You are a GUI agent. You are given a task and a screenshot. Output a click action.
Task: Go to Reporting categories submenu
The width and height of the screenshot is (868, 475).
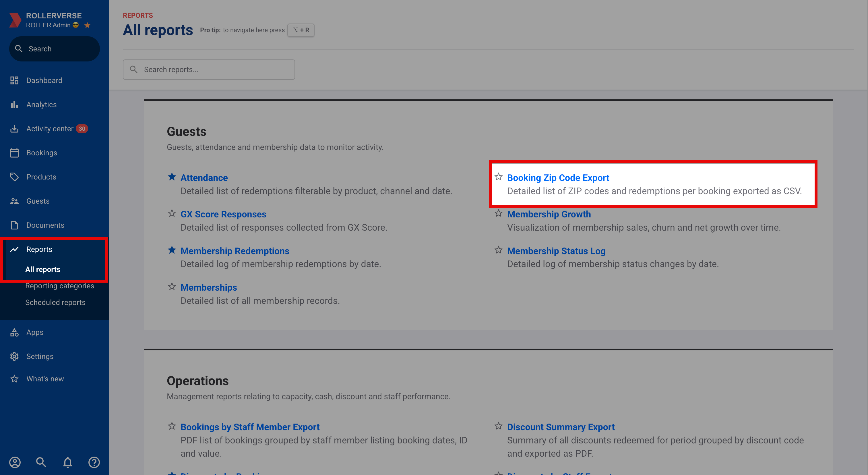[60, 286]
